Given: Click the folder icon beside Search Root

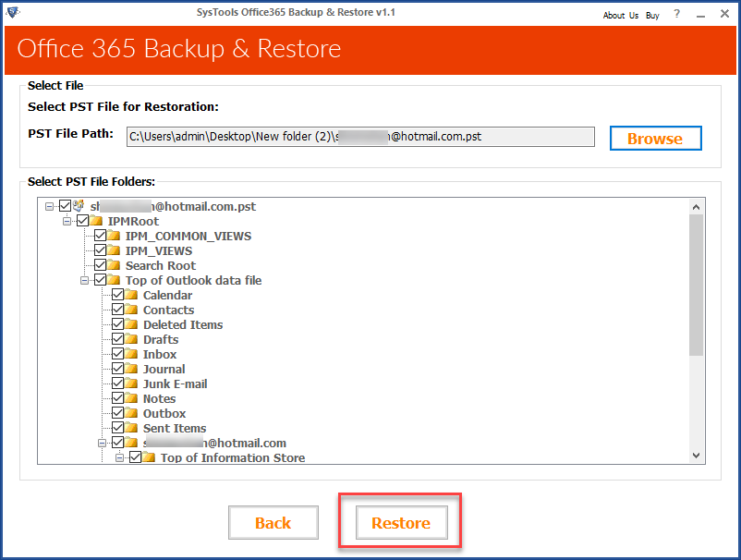Looking at the screenshot, I should coord(114,265).
